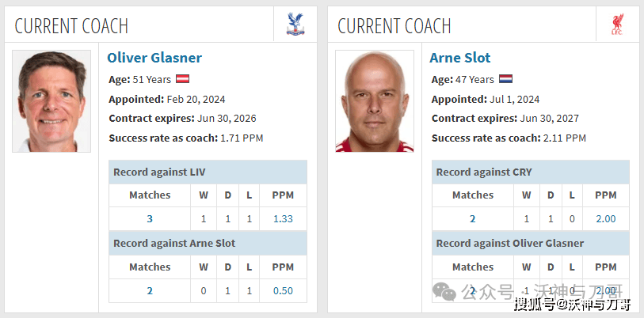Click the 0.50 PPM value link

click(283, 291)
